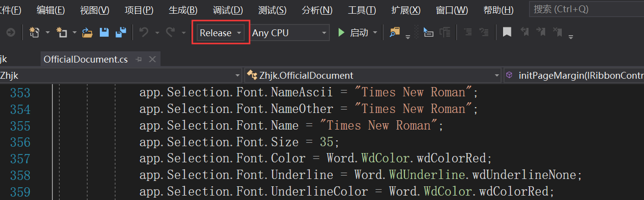Click the Save floppy disk icon
The image size is (644, 200).
tap(104, 33)
